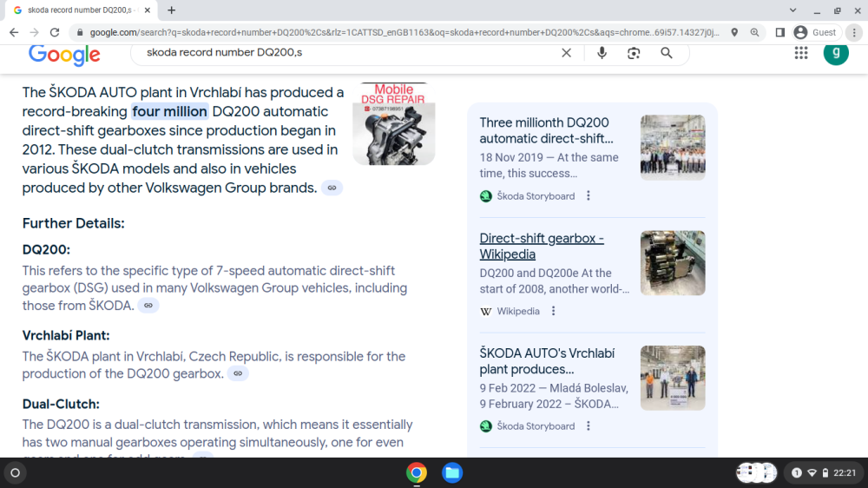The height and width of the screenshot is (488, 868).
Task: Select the highlighted 'four million' text
Action: tap(169, 111)
